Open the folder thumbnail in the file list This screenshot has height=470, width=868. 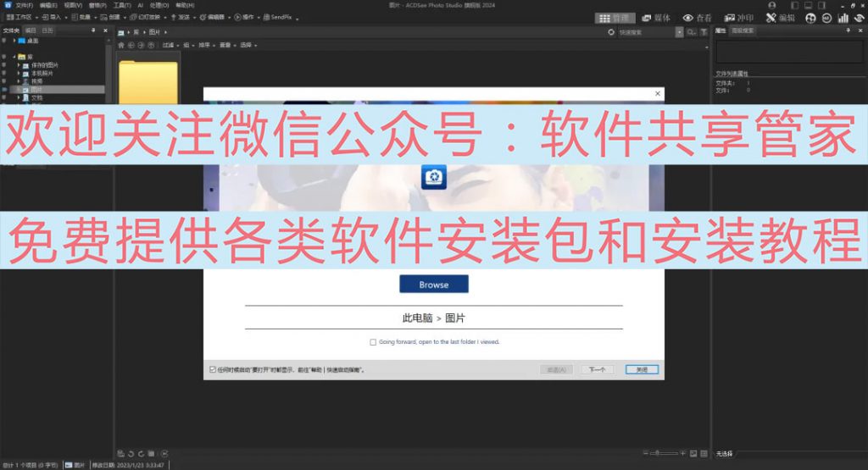coord(148,82)
